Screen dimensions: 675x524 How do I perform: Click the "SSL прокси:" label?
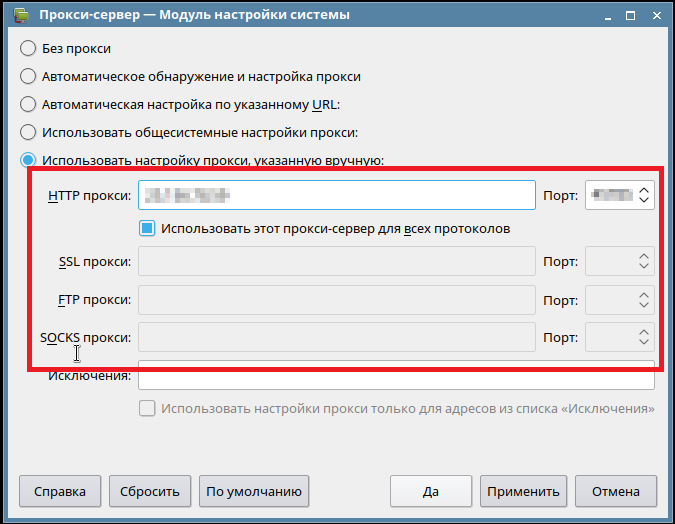point(95,261)
